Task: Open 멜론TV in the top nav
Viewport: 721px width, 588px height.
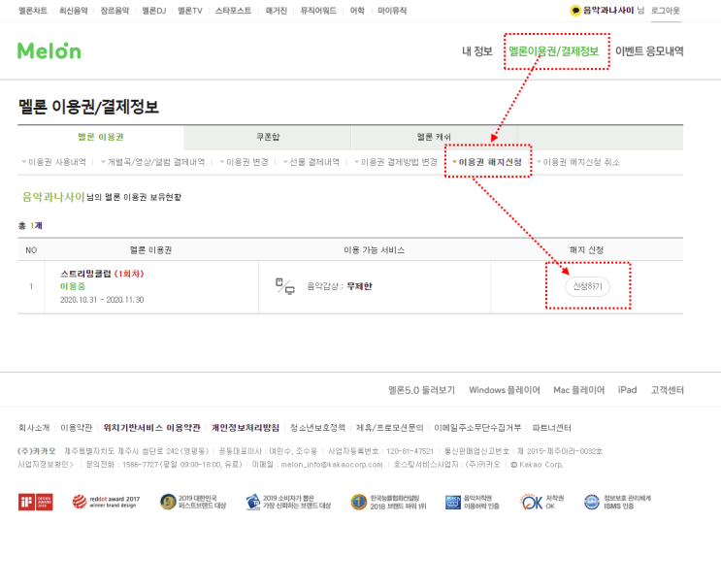Action: pos(190,11)
